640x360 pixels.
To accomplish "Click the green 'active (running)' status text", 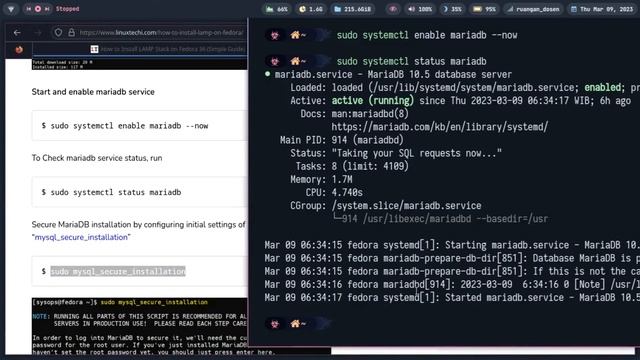I will click(x=372, y=100).
